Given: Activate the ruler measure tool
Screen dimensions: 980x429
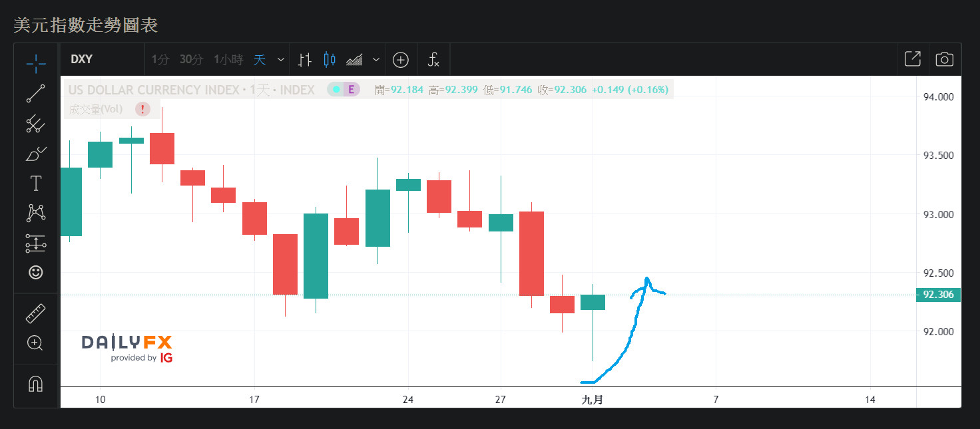Looking at the screenshot, I should (x=36, y=313).
